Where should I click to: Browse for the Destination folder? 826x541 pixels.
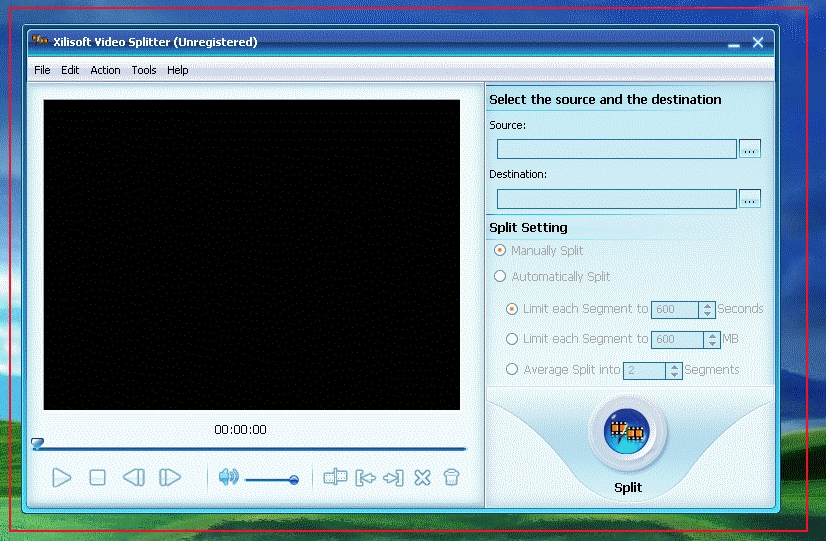pos(750,199)
